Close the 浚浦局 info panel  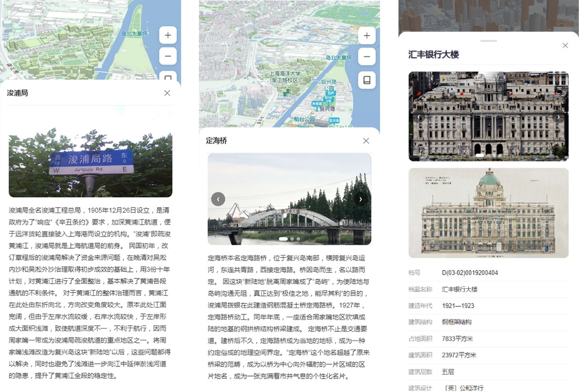click(167, 93)
